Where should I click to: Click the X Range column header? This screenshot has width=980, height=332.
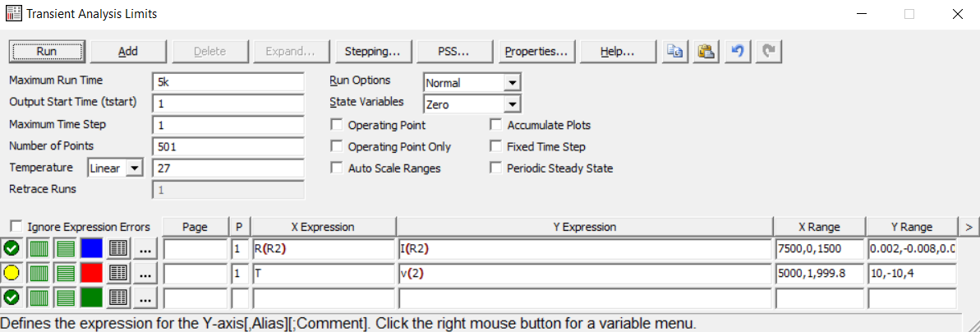819,227
